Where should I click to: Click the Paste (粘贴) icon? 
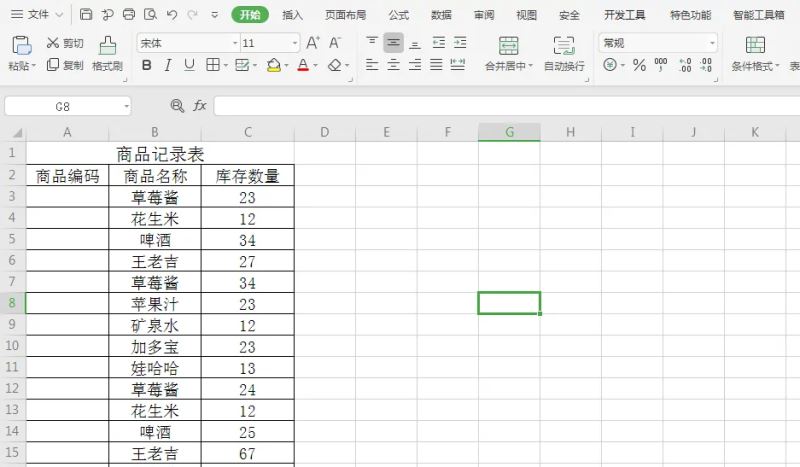point(22,45)
